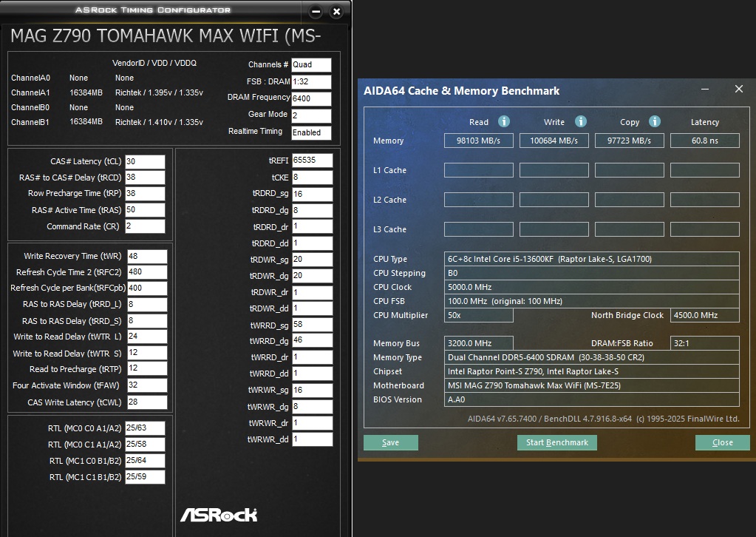The height and width of the screenshot is (537, 756).
Task: Click the tRDRD_sg value field
Action: [x=312, y=194]
